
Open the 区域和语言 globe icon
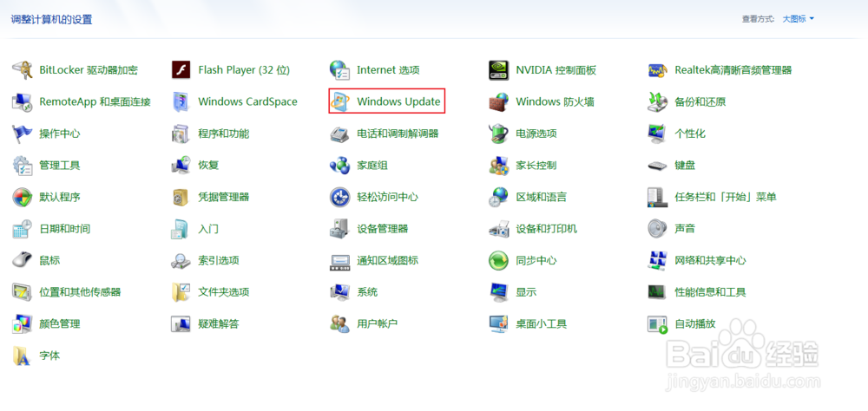coord(498,197)
